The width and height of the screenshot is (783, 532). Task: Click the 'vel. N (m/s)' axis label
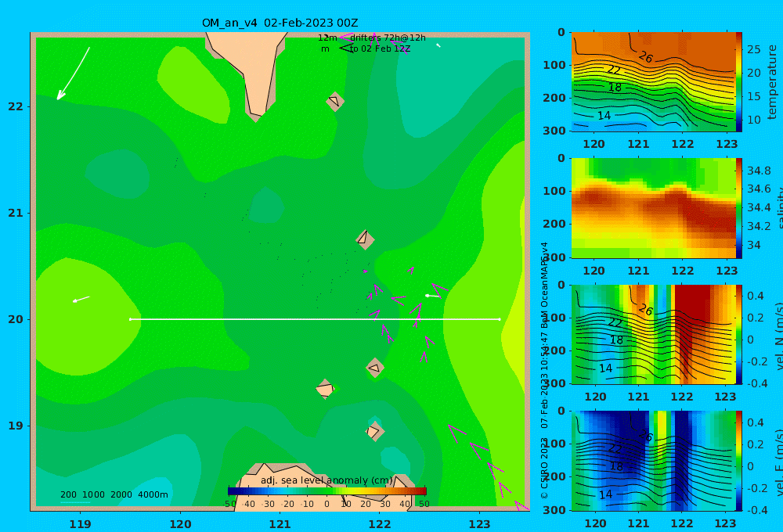pos(778,336)
